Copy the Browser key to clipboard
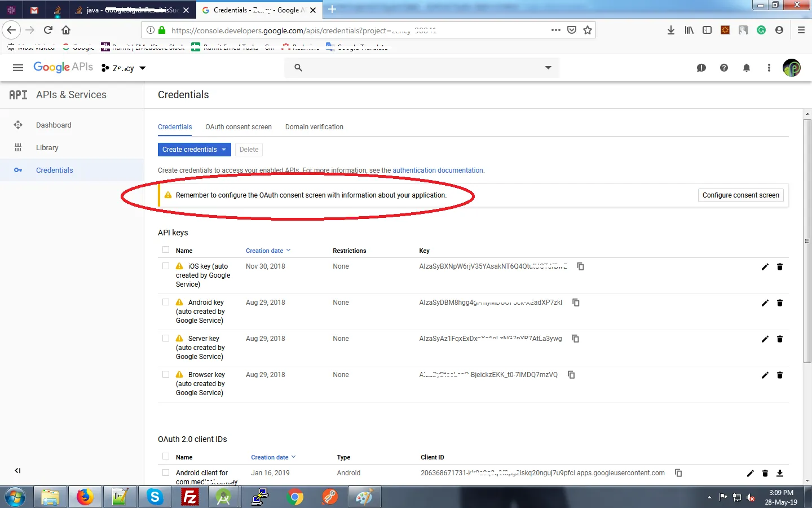 point(571,375)
